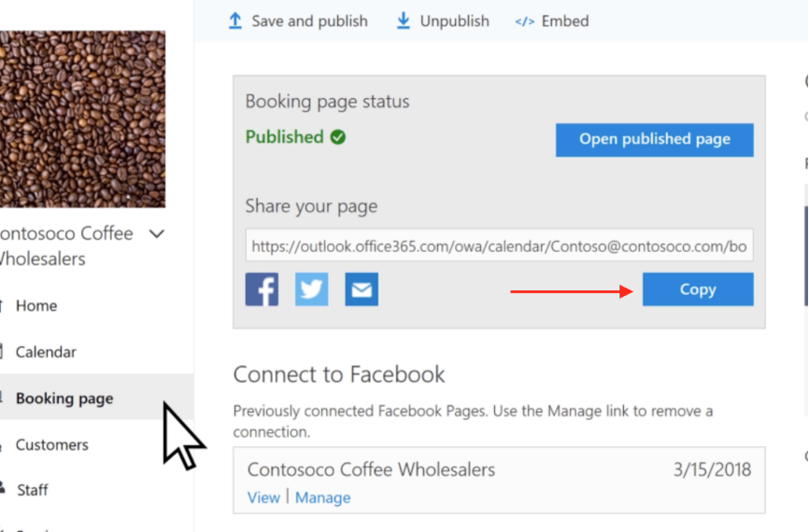Go to Calendar in the sidebar
The height and width of the screenshot is (532, 809).
pos(46,352)
